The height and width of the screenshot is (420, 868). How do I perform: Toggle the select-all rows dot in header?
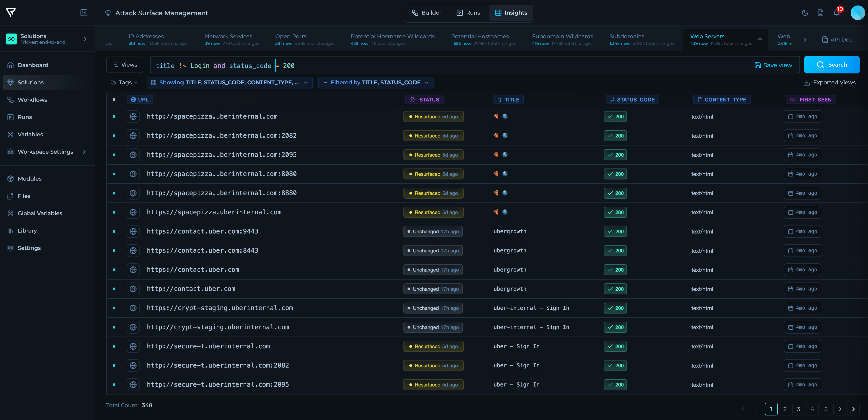pos(114,99)
